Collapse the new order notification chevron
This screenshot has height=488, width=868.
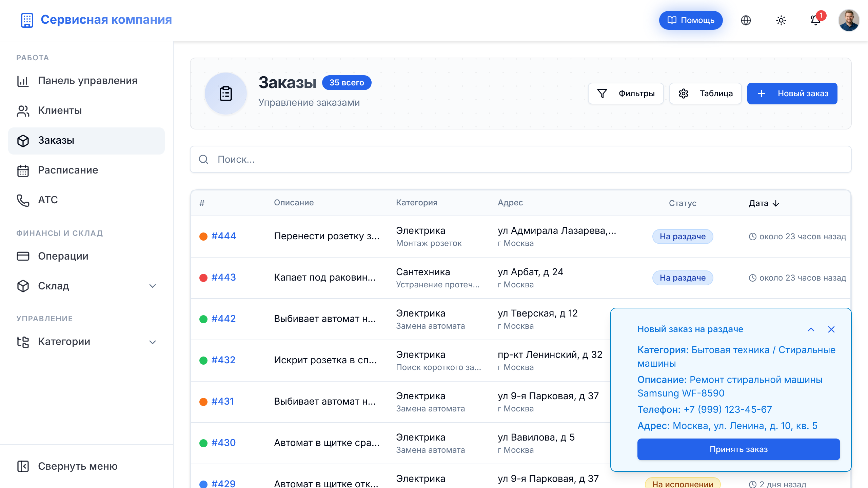point(811,329)
